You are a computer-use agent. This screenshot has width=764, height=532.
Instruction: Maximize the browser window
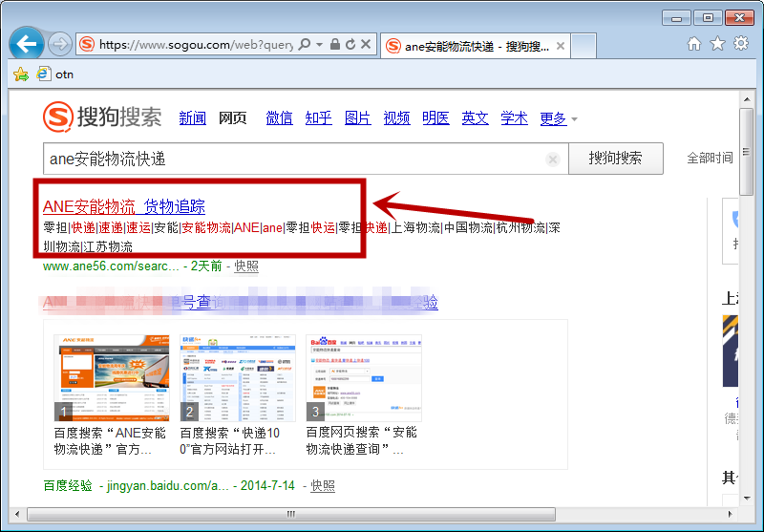click(x=708, y=18)
